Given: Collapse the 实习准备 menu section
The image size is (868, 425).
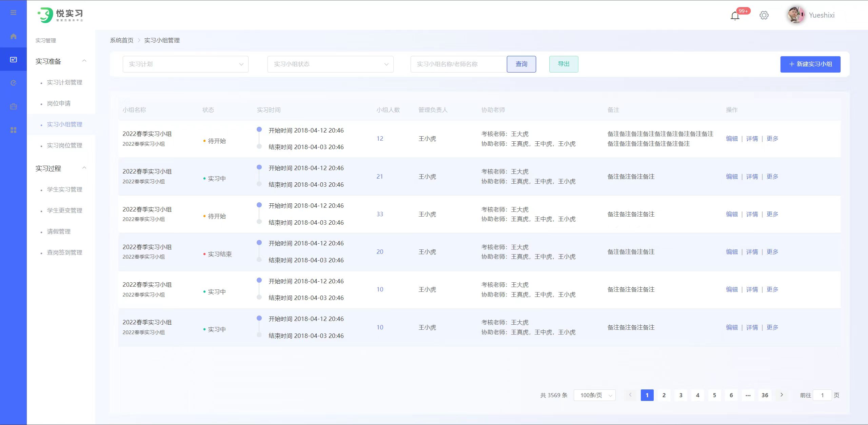Looking at the screenshot, I should (x=84, y=61).
